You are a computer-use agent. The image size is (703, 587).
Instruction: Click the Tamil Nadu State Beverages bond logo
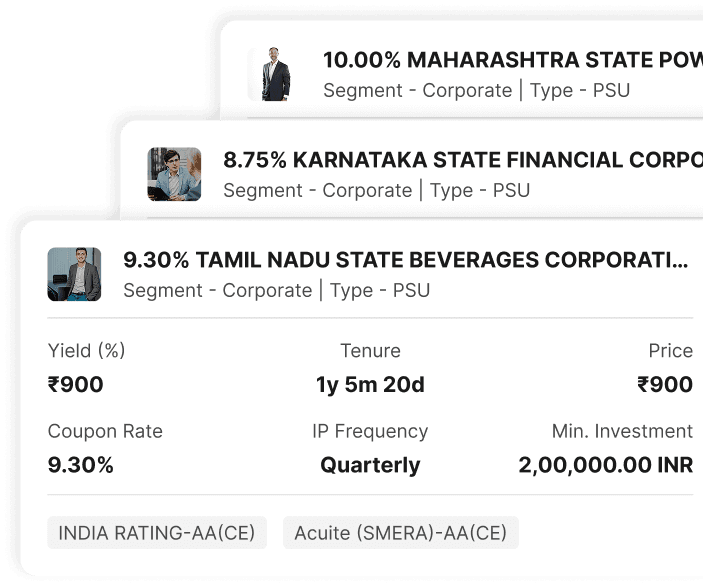pos(74,274)
